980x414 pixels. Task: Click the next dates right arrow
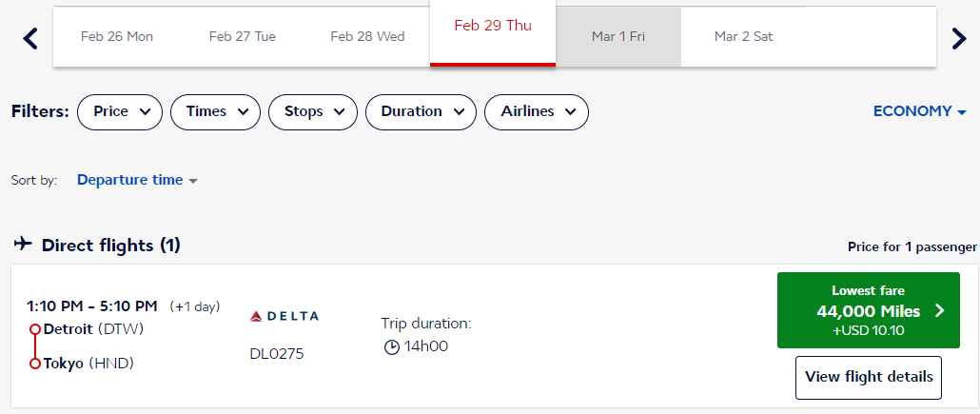tap(959, 38)
